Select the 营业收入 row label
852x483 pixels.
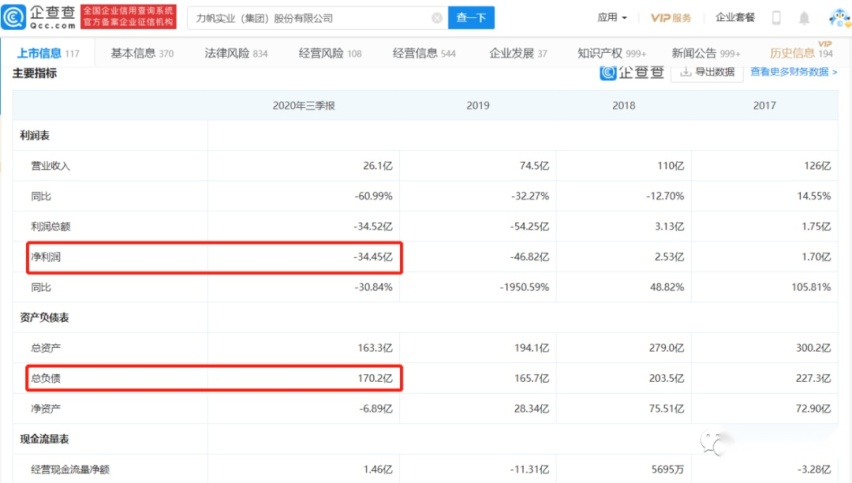(50, 166)
